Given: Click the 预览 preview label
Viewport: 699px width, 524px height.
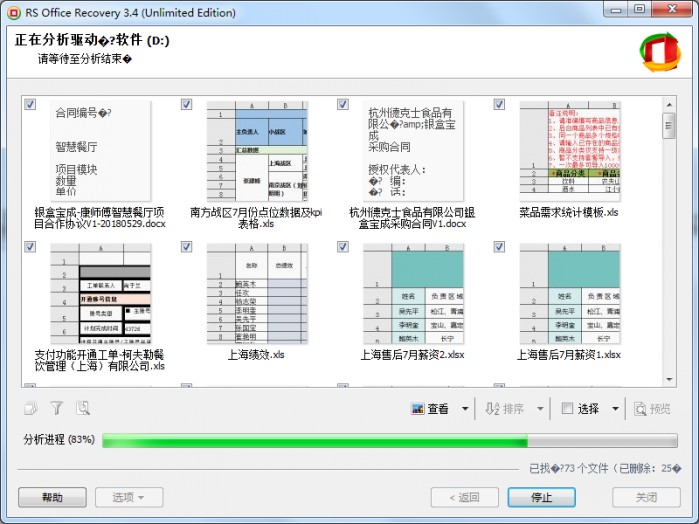Looking at the screenshot, I should click(x=660, y=408).
